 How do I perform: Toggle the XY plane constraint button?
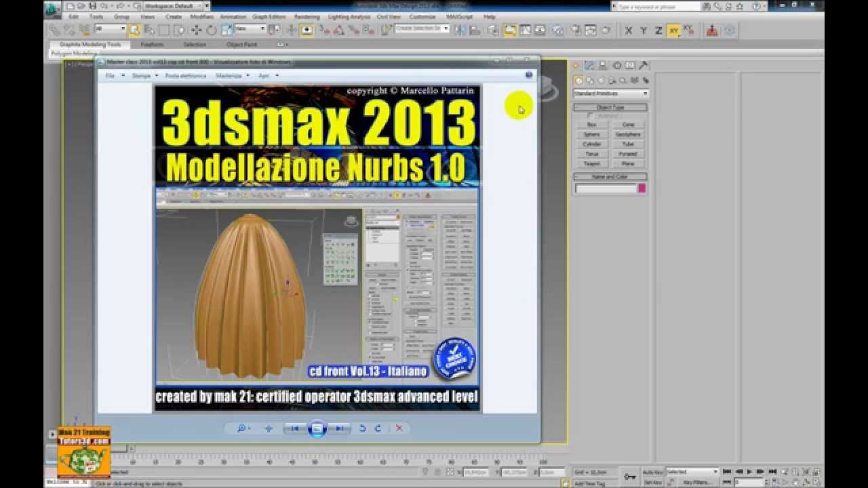[673, 30]
